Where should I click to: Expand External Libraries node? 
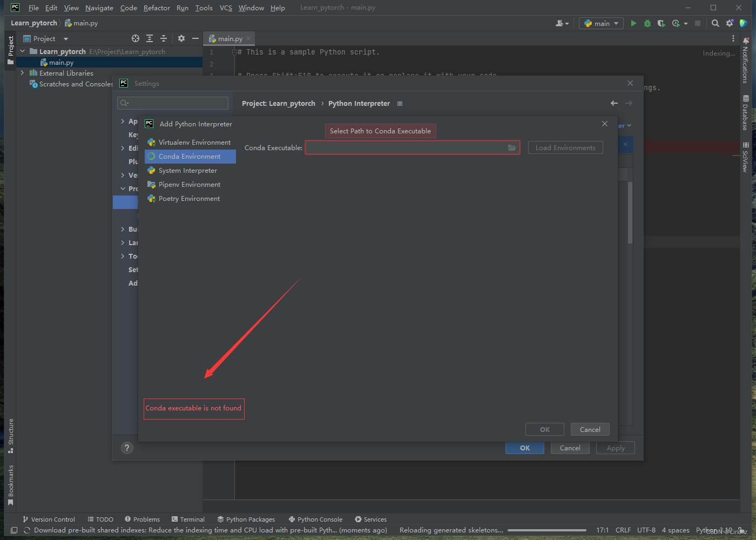click(23, 73)
